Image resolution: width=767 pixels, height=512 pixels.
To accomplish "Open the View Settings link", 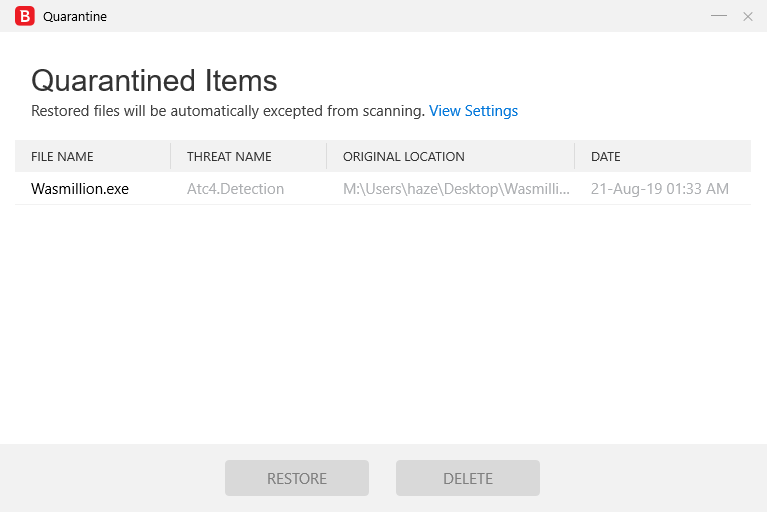I will [473, 111].
